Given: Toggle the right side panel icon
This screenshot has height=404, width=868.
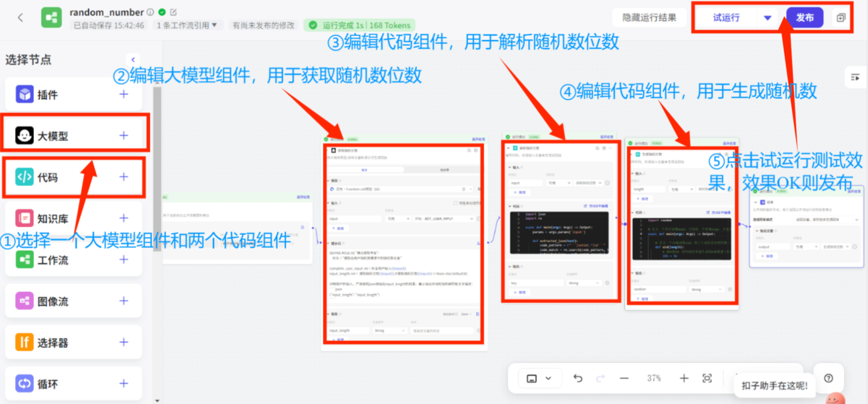Looking at the screenshot, I should (855, 77).
